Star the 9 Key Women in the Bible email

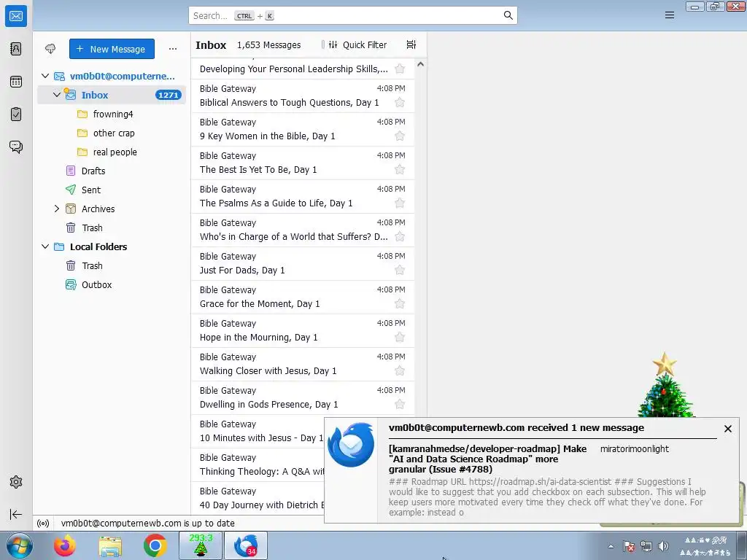click(x=400, y=136)
